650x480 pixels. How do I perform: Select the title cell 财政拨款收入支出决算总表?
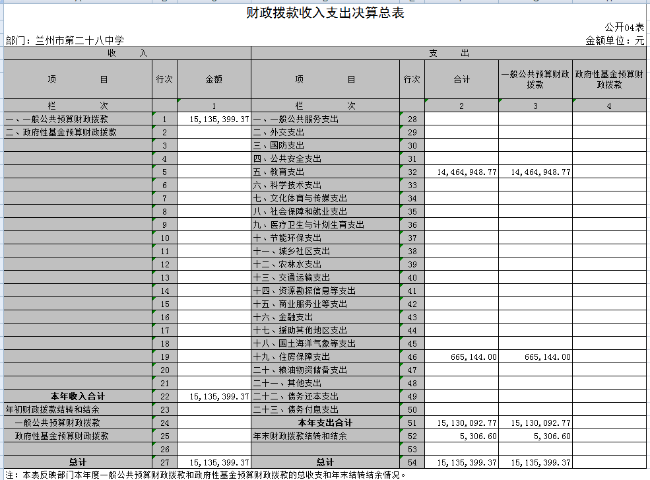pos(325,13)
